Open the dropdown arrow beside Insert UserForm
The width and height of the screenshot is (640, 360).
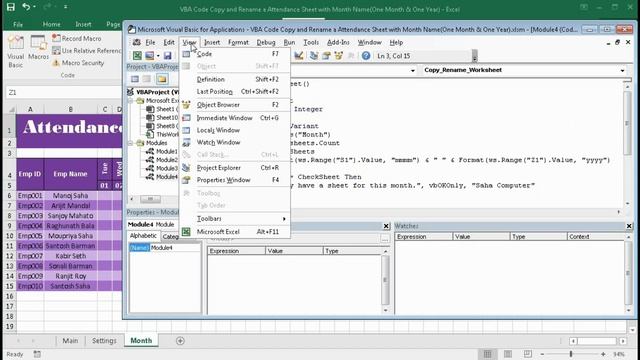(x=158, y=56)
